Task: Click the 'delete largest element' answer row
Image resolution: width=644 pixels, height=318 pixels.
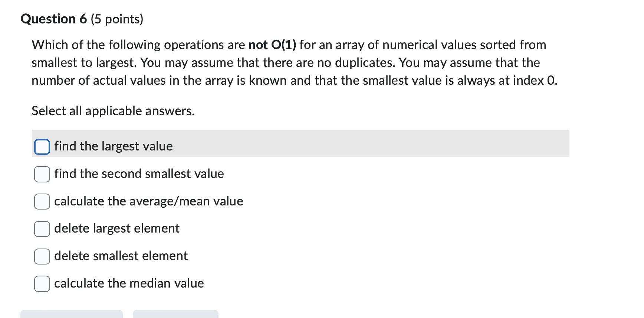Action: (x=116, y=229)
